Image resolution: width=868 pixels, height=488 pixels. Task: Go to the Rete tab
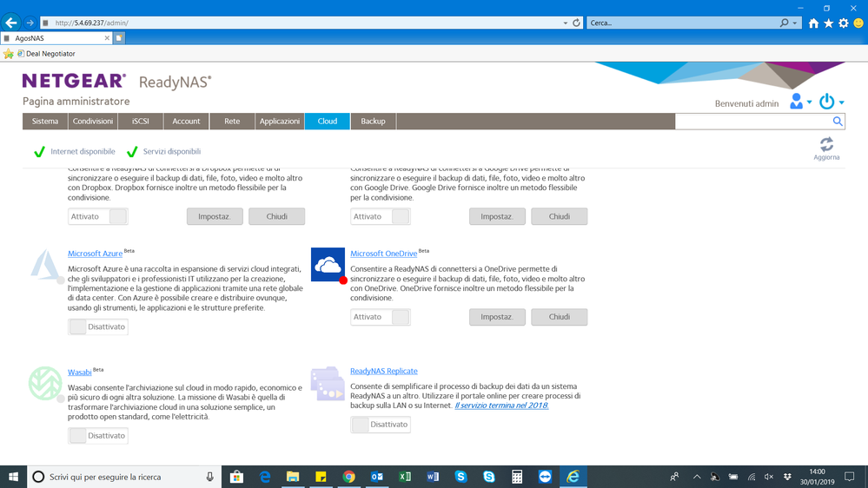pyautogui.click(x=232, y=122)
